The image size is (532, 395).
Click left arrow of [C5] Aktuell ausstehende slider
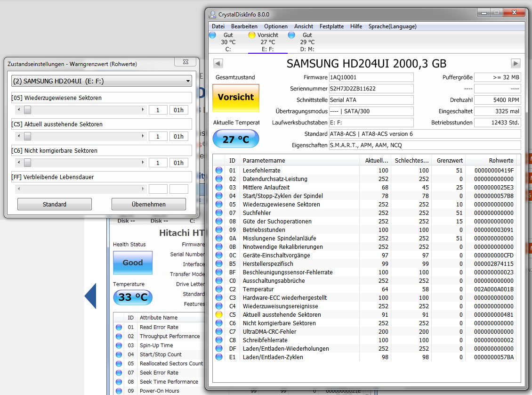point(19,136)
